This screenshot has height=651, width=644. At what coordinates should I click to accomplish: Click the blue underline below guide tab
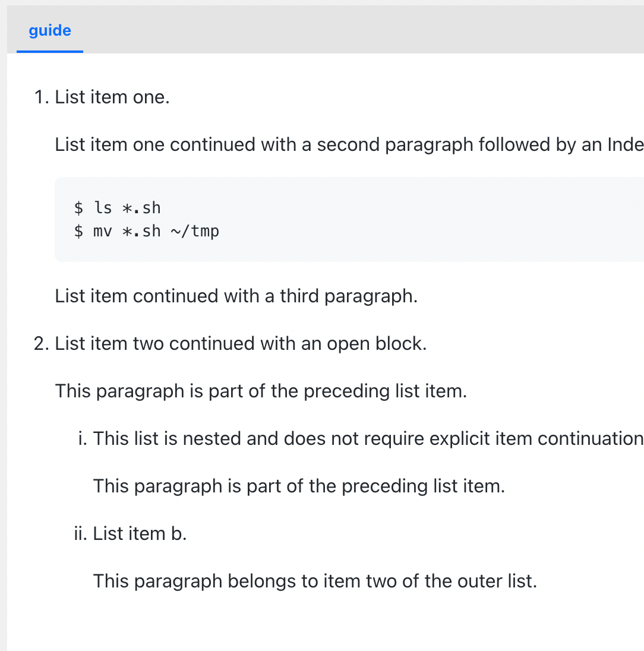[x=50, y=52]
